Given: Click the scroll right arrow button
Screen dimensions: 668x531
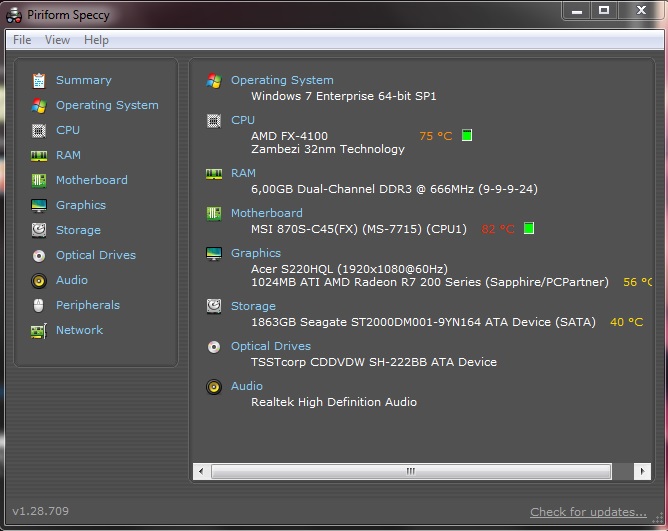Looking at the screenshot, I should 642,471.
